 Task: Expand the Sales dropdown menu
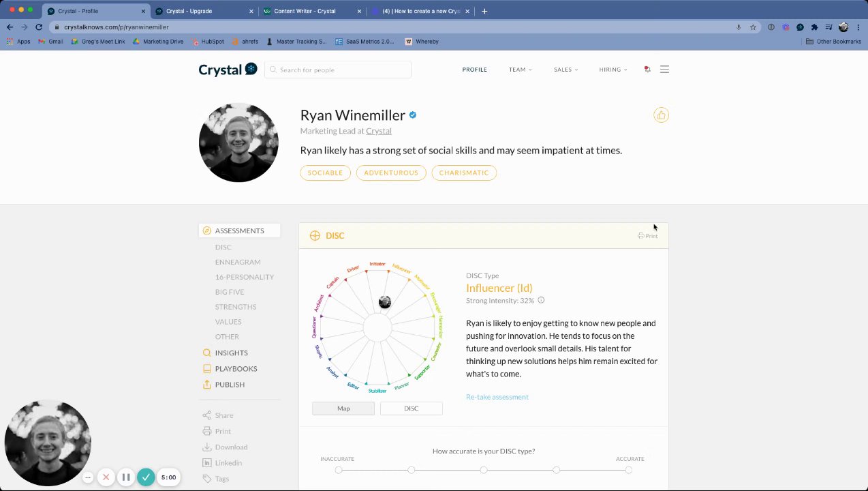(x=565, y=70)
